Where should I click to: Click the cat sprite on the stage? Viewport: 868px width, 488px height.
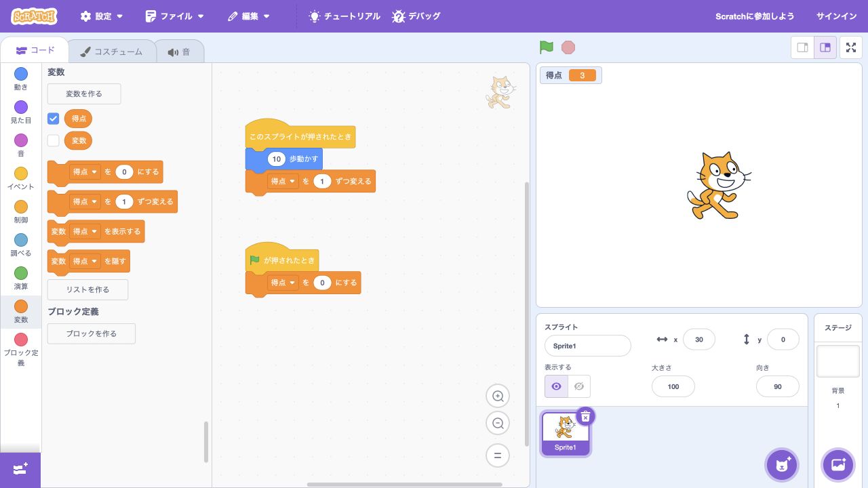[718, 185]
